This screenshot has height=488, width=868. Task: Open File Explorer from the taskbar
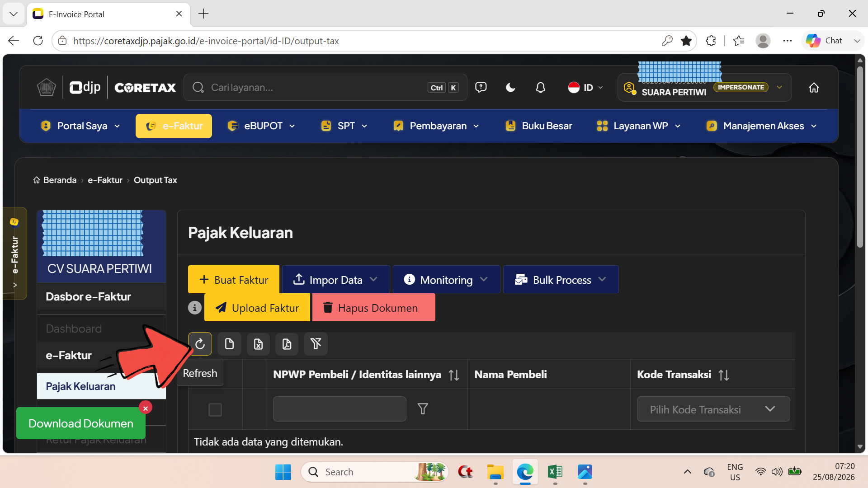[495, 472]
